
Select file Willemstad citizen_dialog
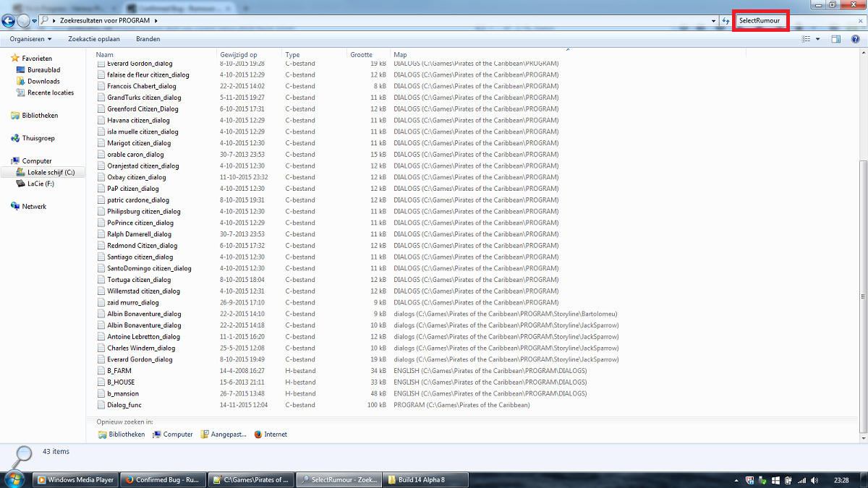(143, 291)
